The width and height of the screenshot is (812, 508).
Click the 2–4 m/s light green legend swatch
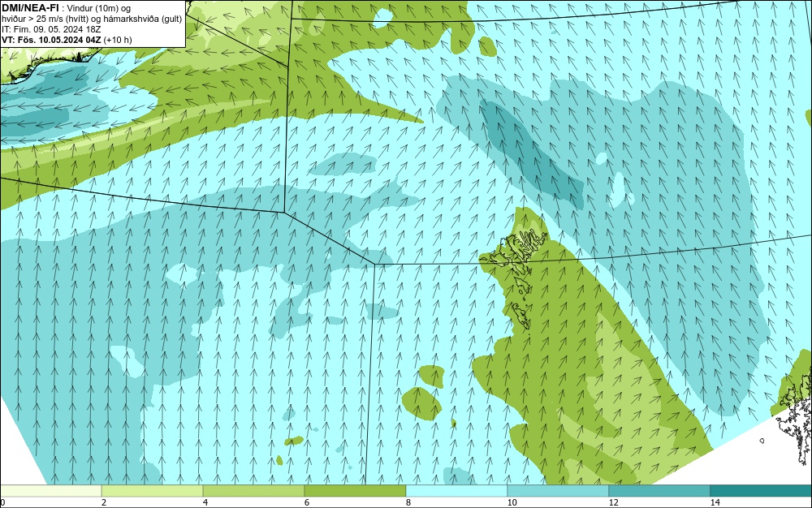tap(153, 491)
